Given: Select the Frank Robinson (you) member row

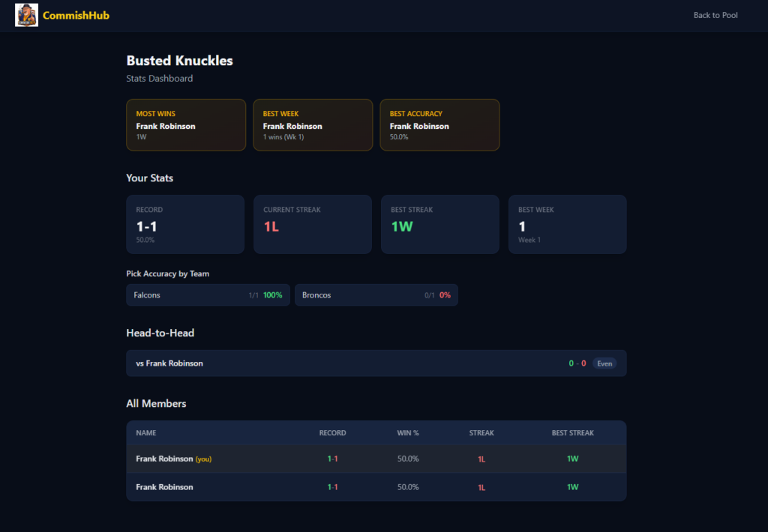Looking at the screenshot, I should point(376,459).
